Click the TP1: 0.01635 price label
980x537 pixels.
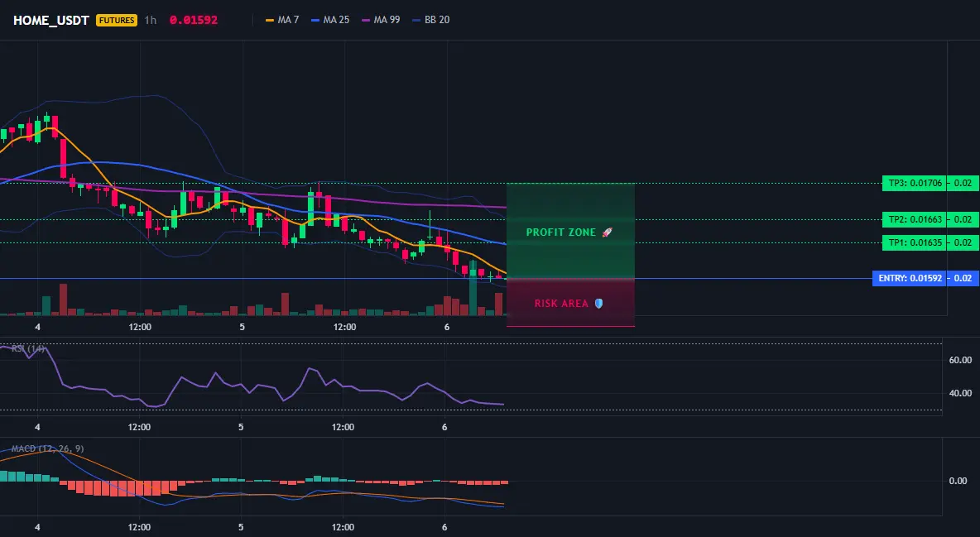click(915, 242)
